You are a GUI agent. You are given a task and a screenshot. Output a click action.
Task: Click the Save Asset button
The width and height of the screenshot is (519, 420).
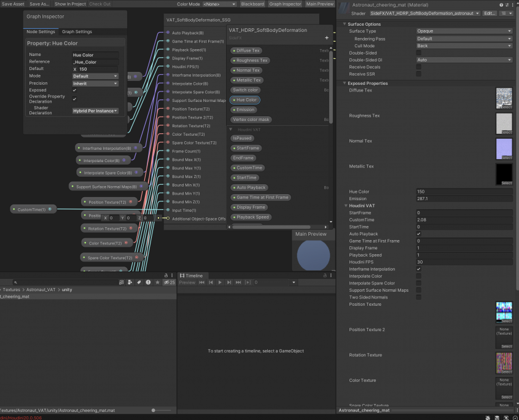(x=14, y=4)
